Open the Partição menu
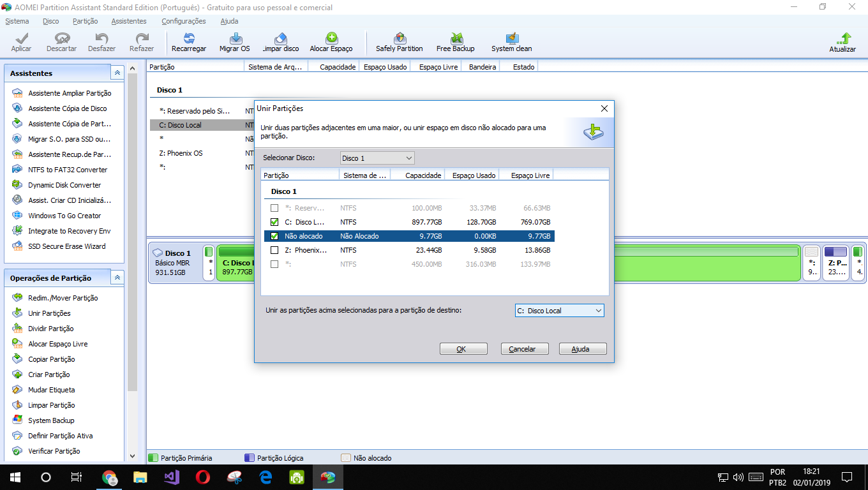The image size is (868, 490). [86, 21]
